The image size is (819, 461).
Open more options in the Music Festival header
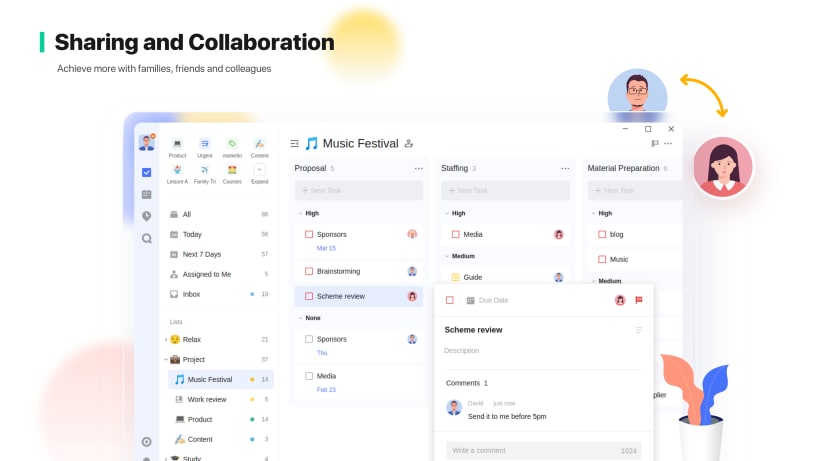668,144
